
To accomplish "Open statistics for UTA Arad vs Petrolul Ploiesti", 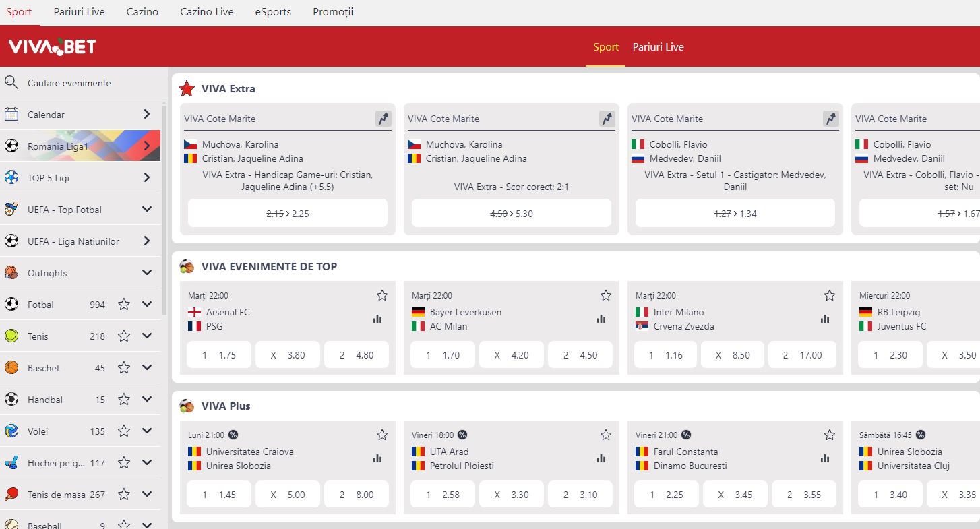I will [601, 459].
